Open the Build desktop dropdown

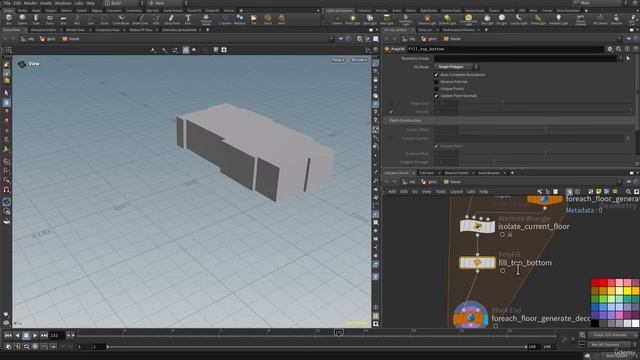click(124, 3)
